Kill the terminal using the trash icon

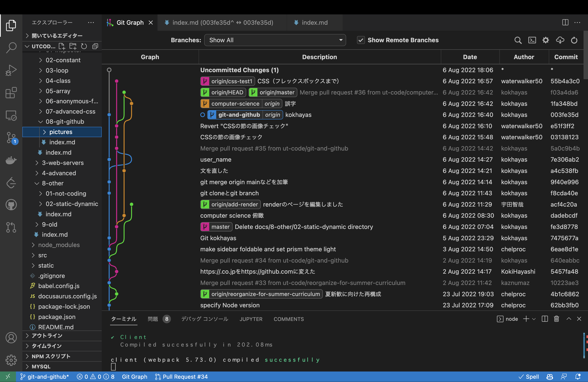pyautogui.click(x=556, y=319)
